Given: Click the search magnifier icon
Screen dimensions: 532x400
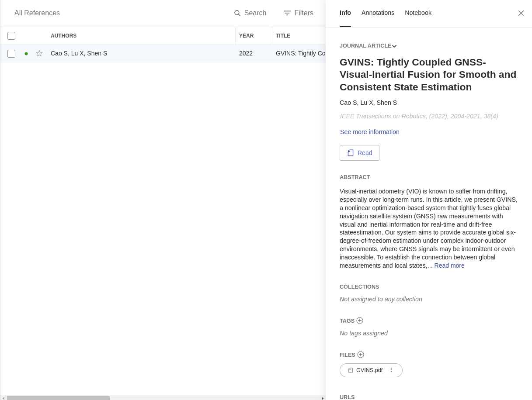Looking at the screenshot, I should pos(237,13).
